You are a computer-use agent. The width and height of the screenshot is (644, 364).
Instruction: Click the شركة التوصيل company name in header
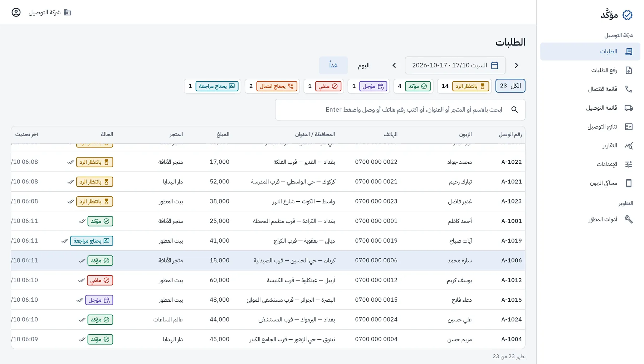(x=44, y=12)
